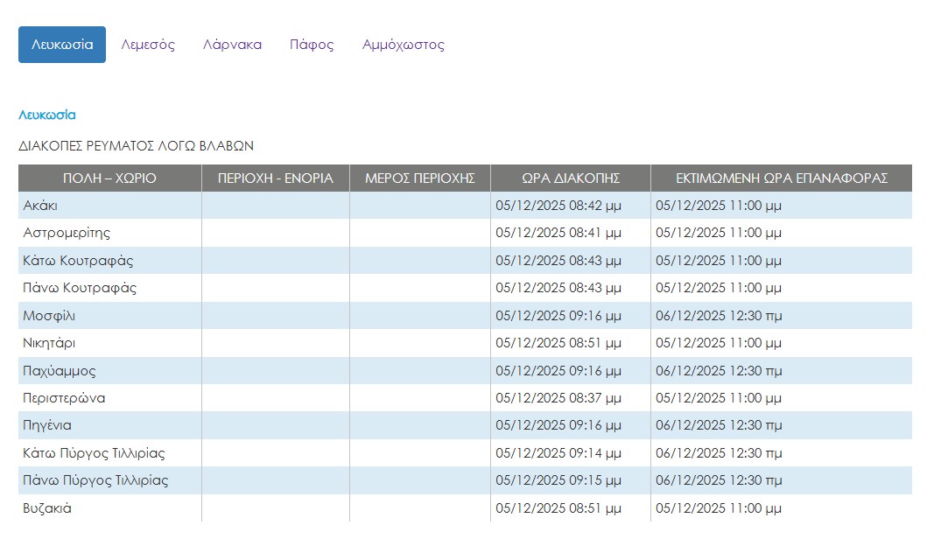
Task: Click the ΠΟΛΗ – ΧΩΡΙΟ column header
Action: point(109,178)
